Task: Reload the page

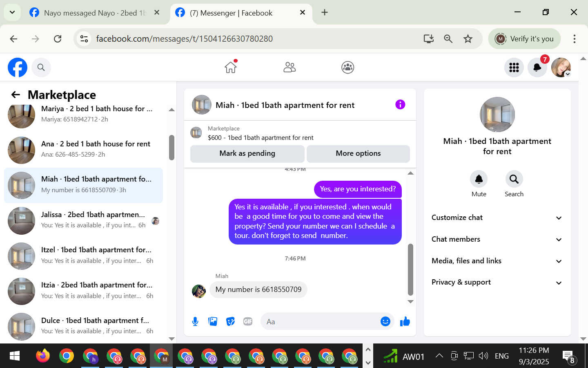Action: point(58,39)
